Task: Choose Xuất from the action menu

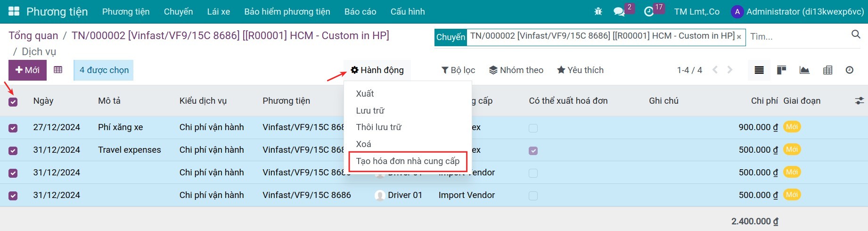Action: click(365, 94)
